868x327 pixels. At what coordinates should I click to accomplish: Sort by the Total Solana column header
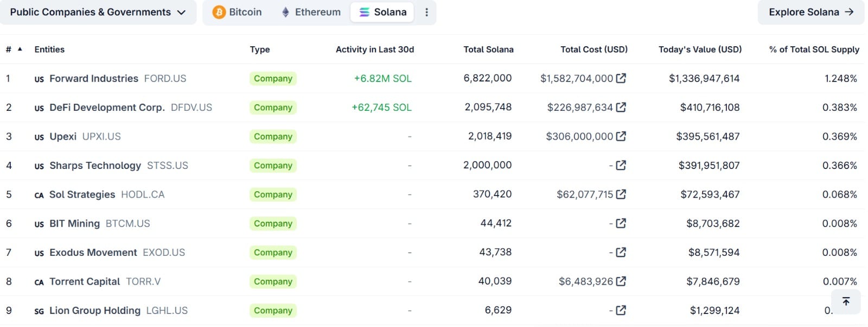488,49
